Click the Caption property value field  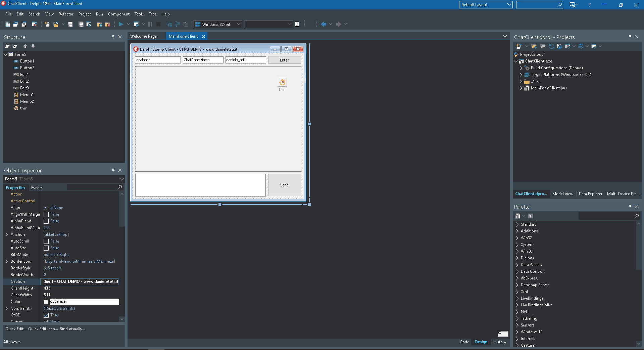pyautogui.click(x=80, y=281)
